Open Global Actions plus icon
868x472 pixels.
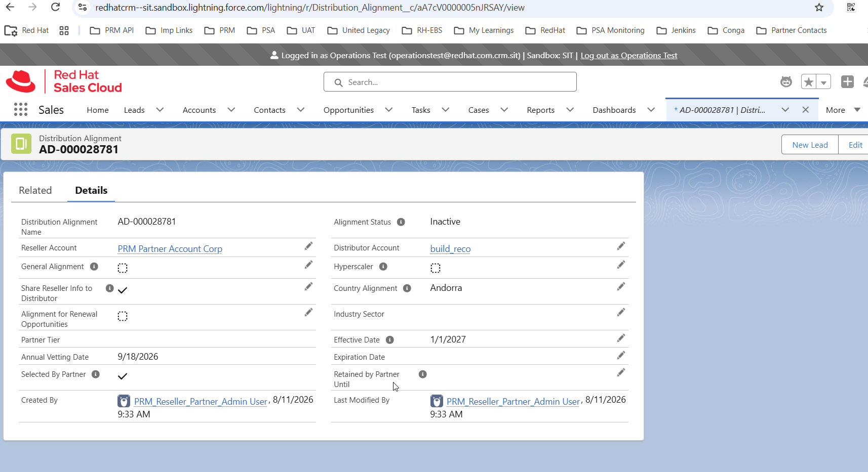click(847, 81)
